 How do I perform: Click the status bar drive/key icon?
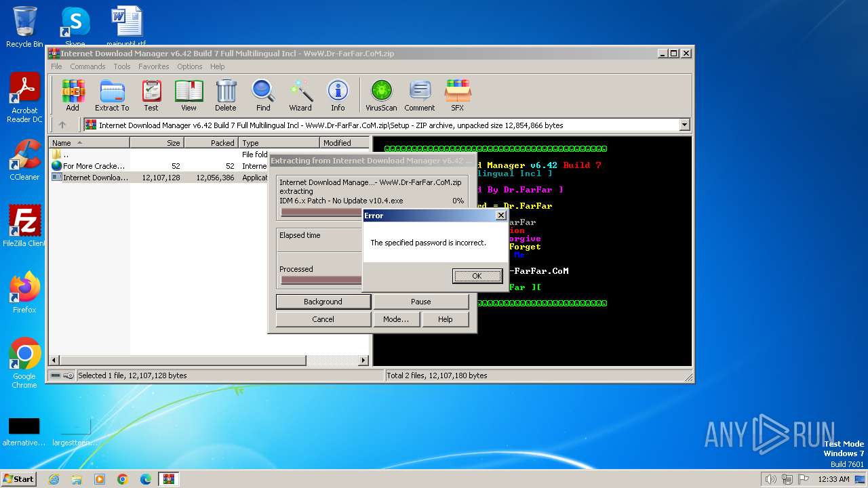click(63, 375)
